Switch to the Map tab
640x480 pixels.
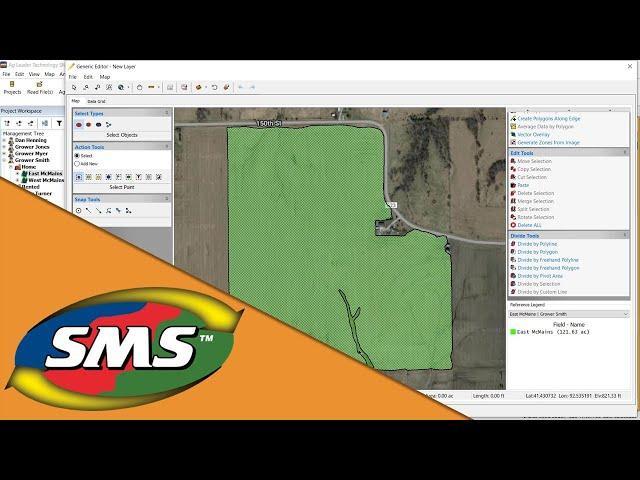76,101
